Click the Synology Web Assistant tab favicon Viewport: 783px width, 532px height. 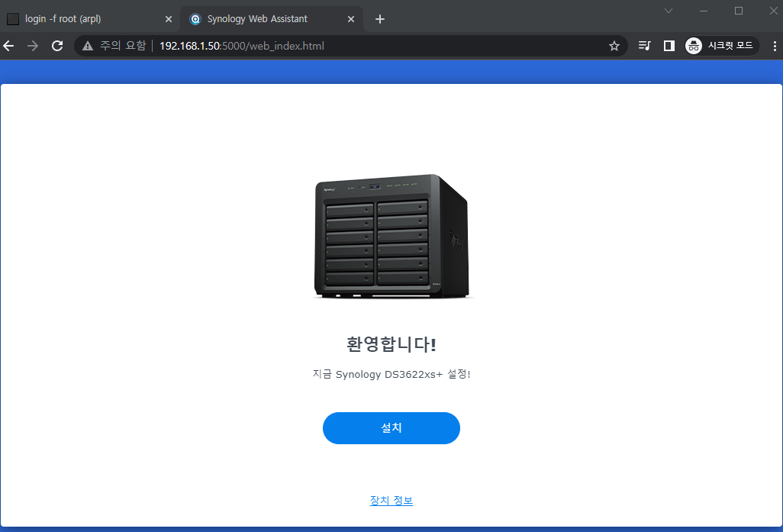195,19
